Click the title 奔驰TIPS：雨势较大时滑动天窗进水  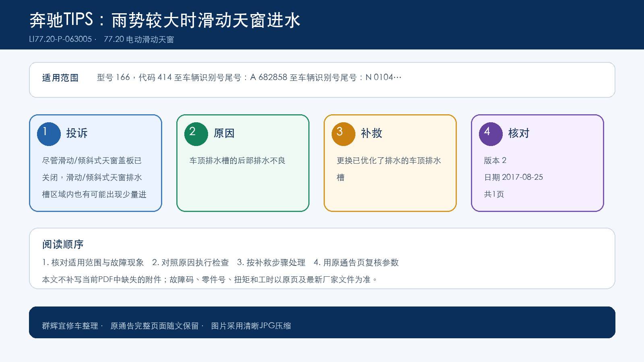click(165, 20)
